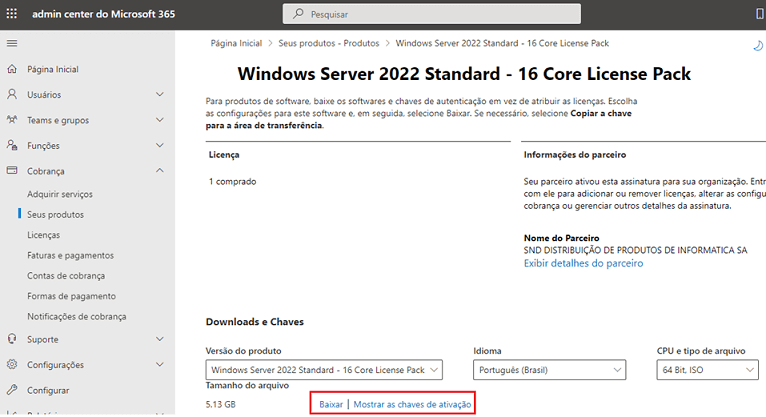Select Seus produtos submenu item
The image size is (766, 417).
55,214
